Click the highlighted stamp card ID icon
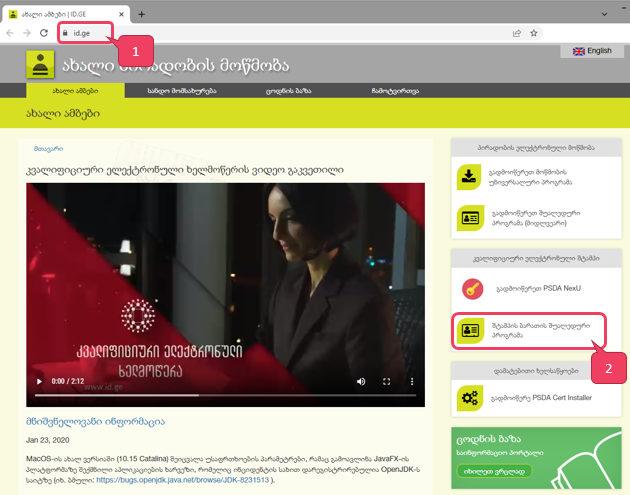 coord(469,331)
